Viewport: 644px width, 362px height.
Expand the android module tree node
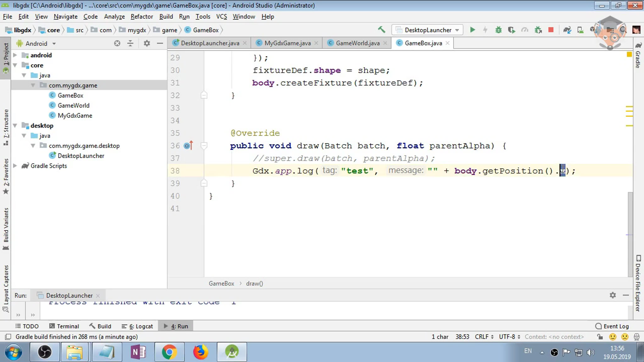[x=15, y=55]
